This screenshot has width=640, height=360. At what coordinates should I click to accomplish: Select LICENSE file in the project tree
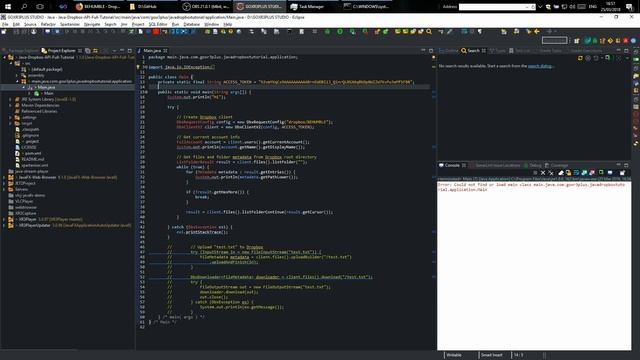click(x=29, y=147)
